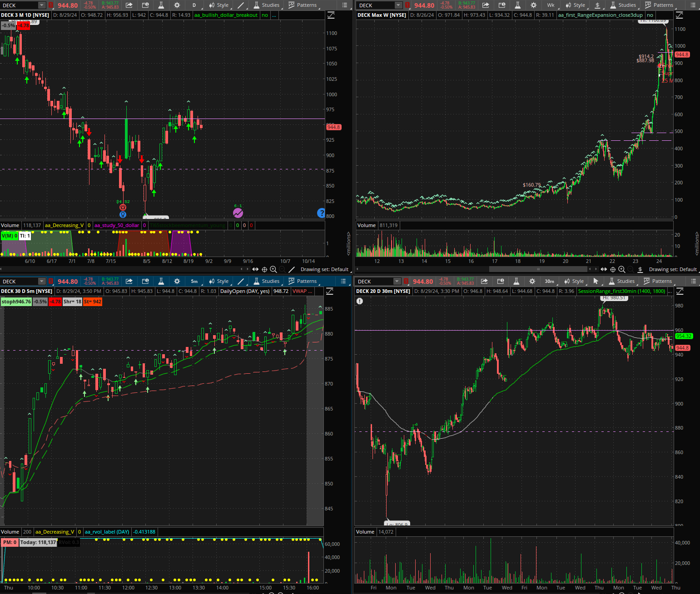The width and height of the screenshot is (700, 594).
Task: Open symbol dropdown arrow in weekly chart
Action: pyautogui.click(x=398, y=5)
